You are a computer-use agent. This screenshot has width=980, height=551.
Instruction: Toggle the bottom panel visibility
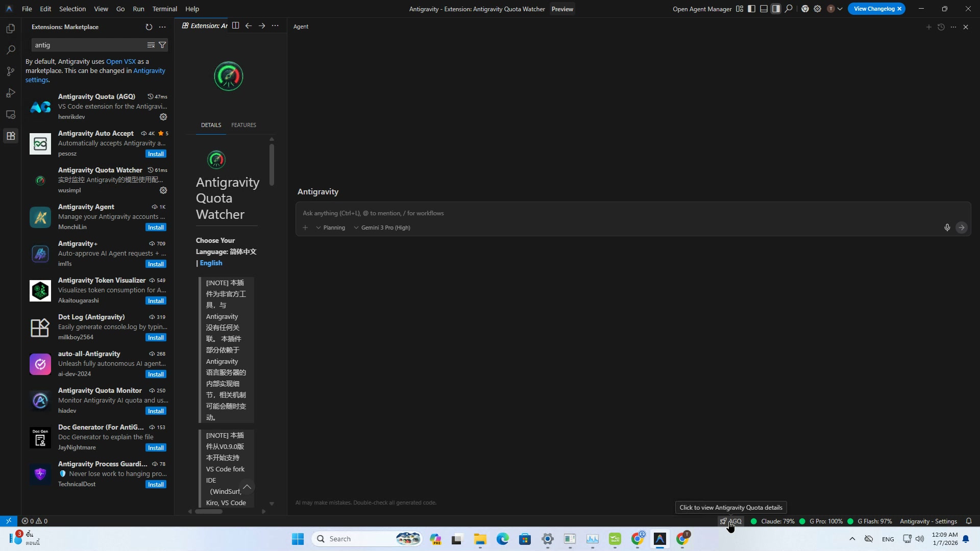(x=764, y=9)
